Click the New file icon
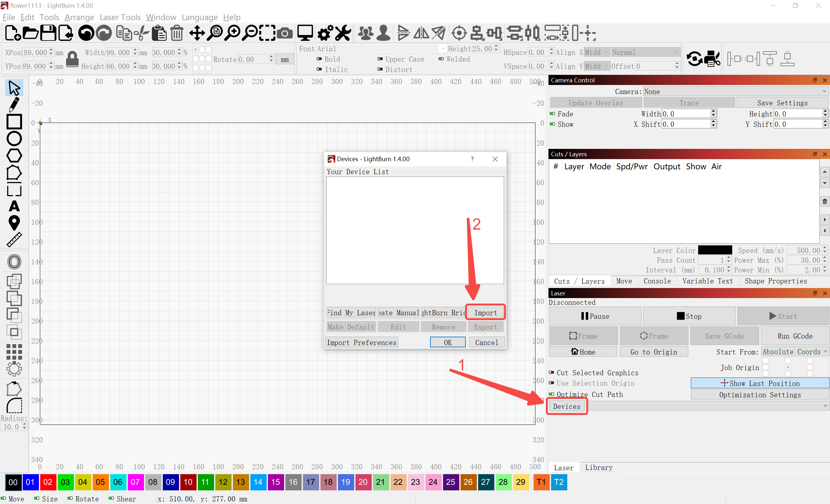The image size is (830, 504). click(13, 33)
